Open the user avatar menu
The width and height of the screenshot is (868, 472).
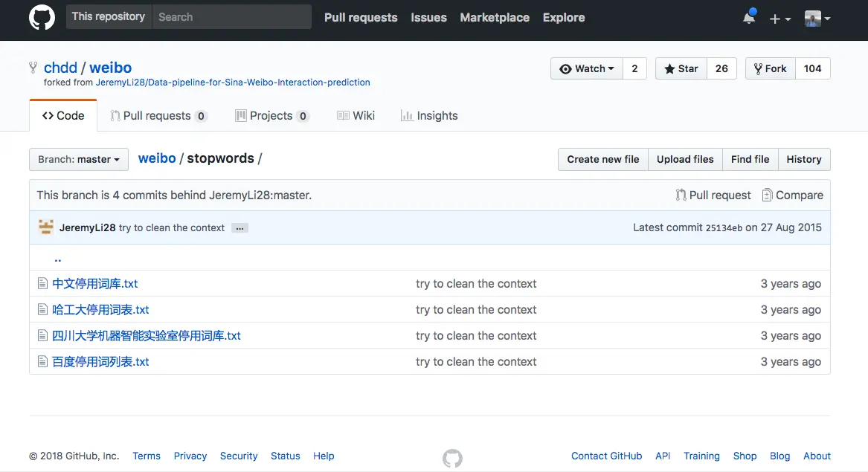817,19
